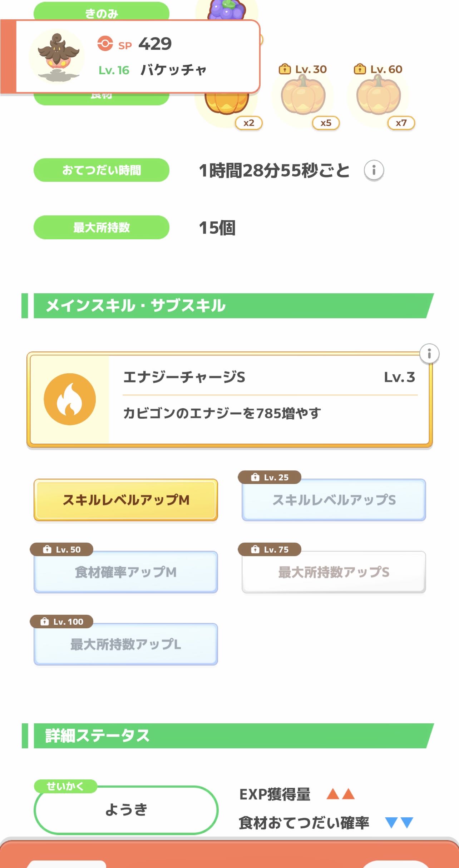The height and width of the screenshot is (868, 459).
Task: Select the locked スキルレベルアップS sub skill
Action: point(334,500)
